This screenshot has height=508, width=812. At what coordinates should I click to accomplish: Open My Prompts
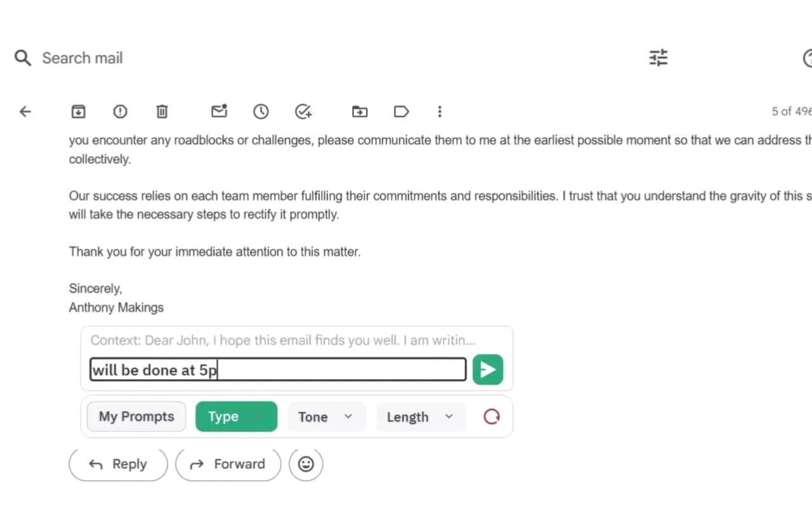coord(136,417)
